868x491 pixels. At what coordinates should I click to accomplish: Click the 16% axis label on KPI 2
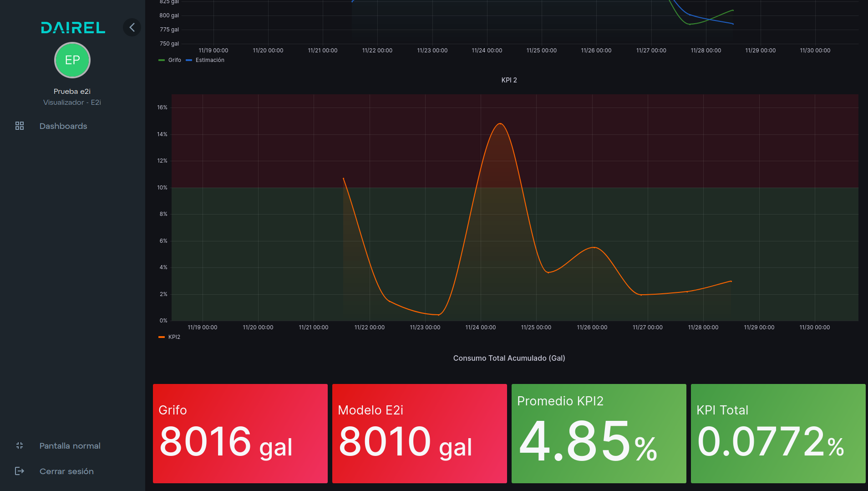(x=162, y=107)
